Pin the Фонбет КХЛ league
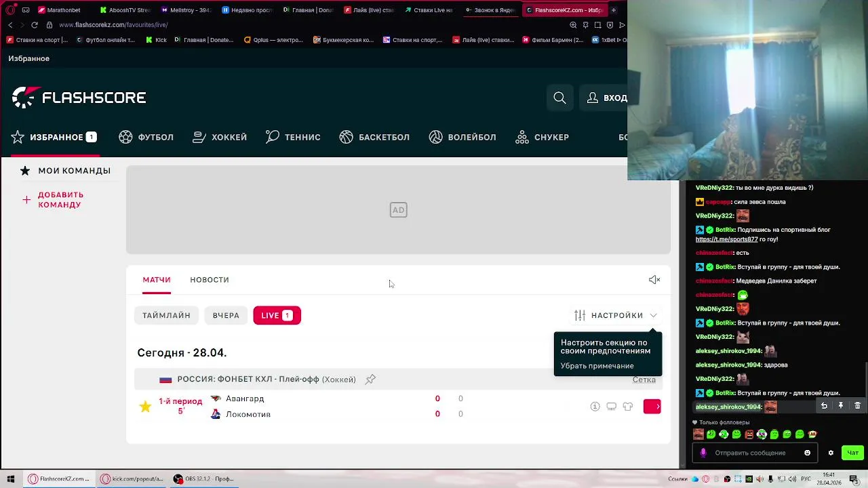The image size is (868, 488). pos(370,380)
